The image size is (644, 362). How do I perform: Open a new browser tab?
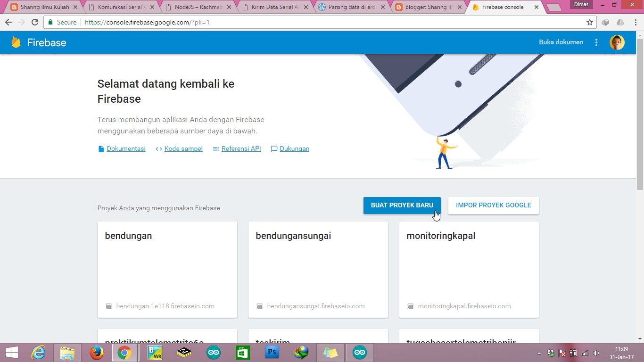click(x=553, y=7)
